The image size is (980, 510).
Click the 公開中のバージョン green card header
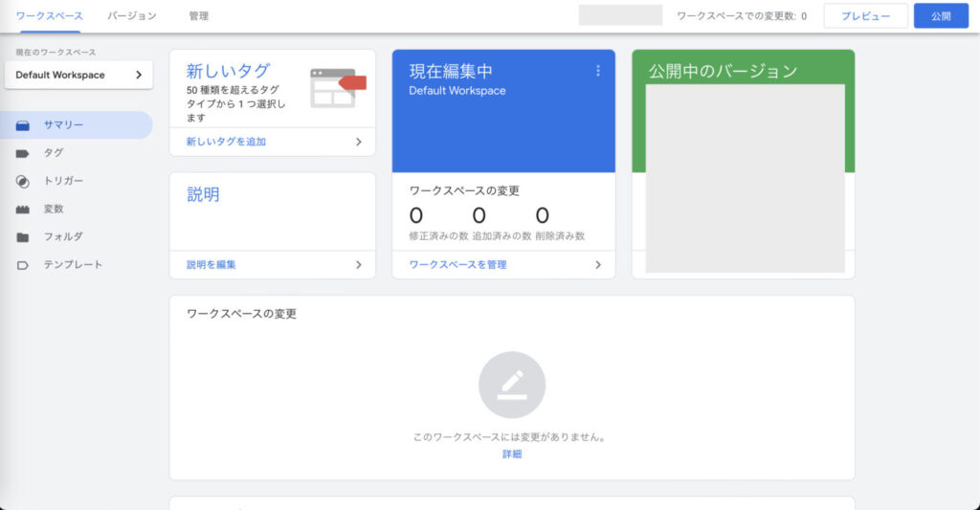pyautogui.click(x=743, y=70)
